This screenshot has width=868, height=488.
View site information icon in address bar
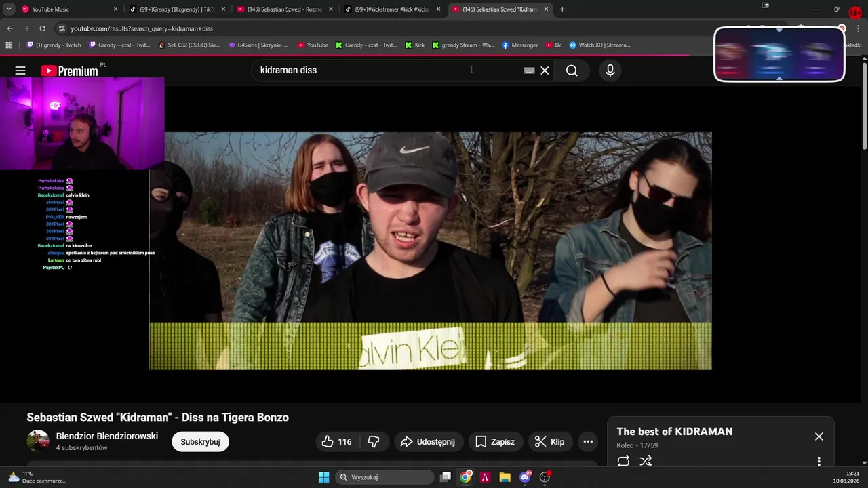(62, 28)
